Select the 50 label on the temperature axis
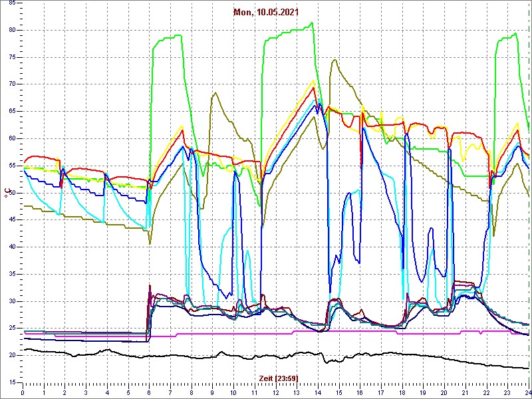This screenshot has width=532, height=399. pos(12,193)
